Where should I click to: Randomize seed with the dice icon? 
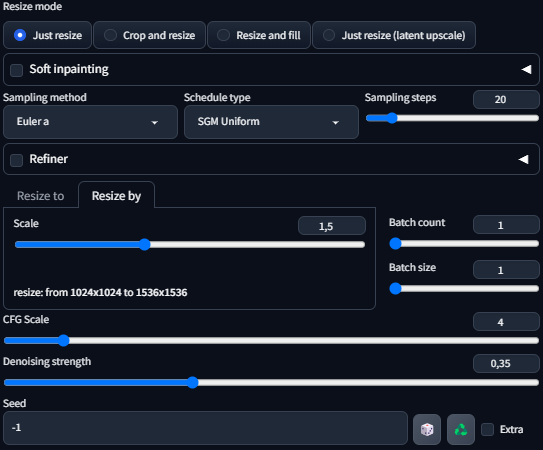[x=427, y=429]
